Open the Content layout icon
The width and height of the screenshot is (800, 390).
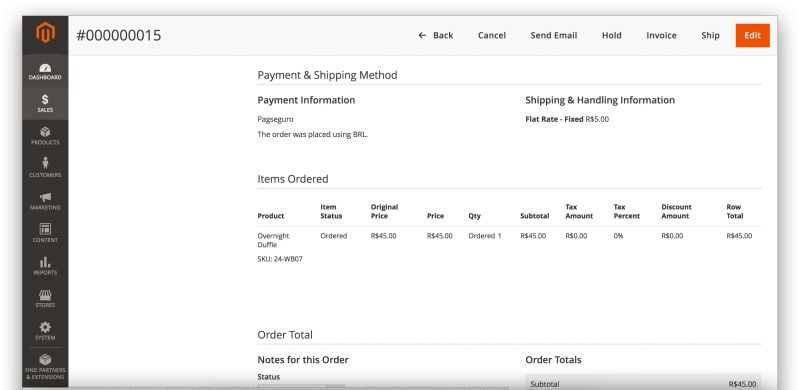[45, 234]
